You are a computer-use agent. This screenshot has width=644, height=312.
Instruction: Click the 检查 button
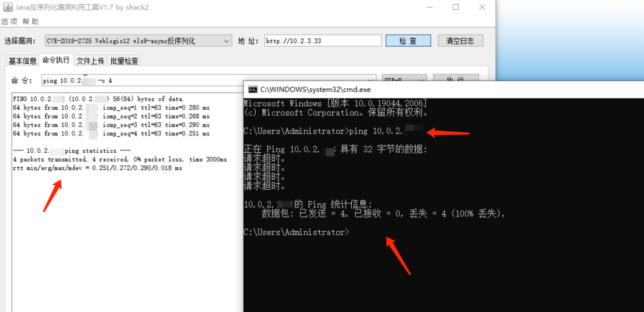pos(408,41)
